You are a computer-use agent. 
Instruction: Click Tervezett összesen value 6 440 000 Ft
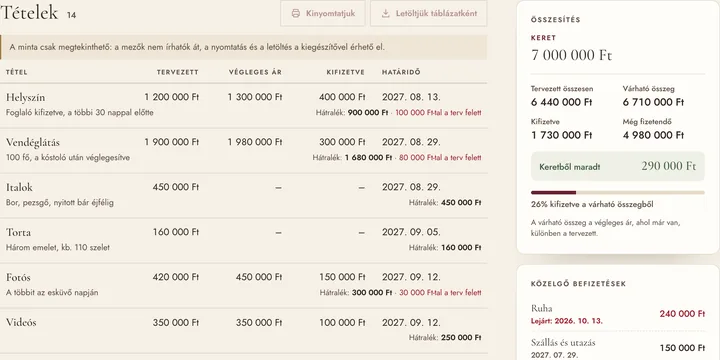tap(562, 102)
